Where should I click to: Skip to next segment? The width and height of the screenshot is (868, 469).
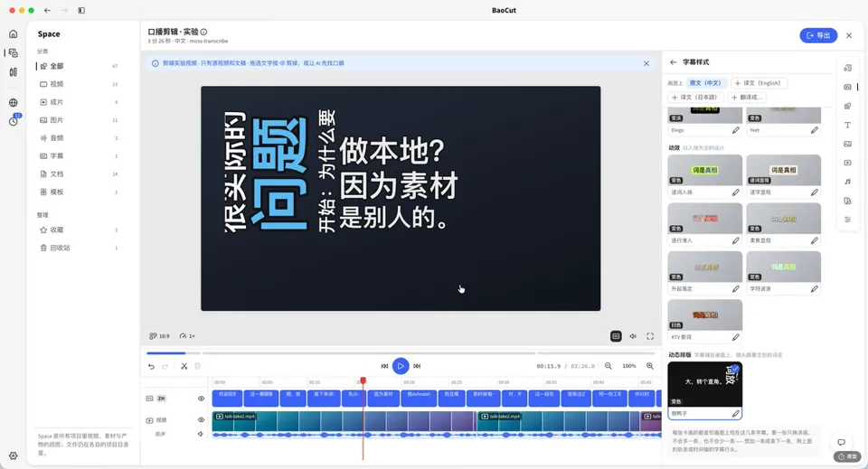(417, 366)
